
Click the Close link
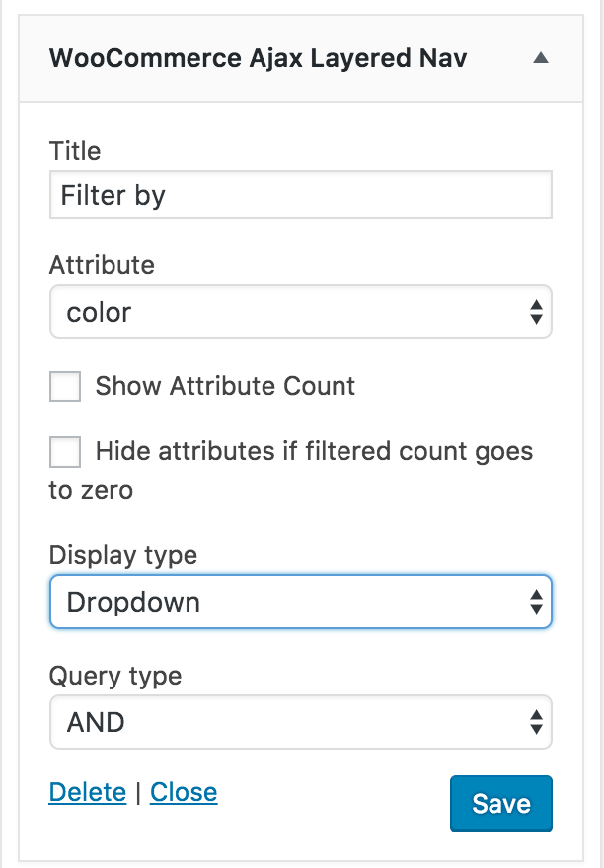pos(183,792)
